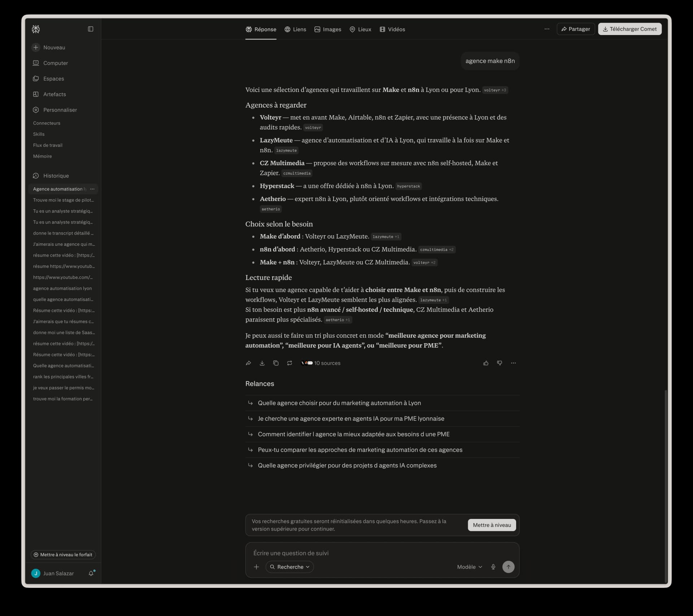The width and height of the screenshot is (693, 616).
Task: Open the volteyr +3 citation chip
Action: [495, 90]
